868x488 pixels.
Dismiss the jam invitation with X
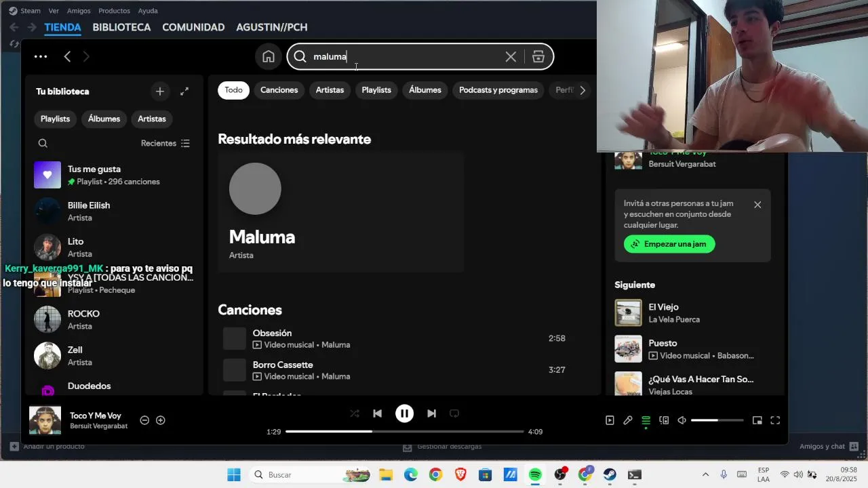click(x=757, y=205)
